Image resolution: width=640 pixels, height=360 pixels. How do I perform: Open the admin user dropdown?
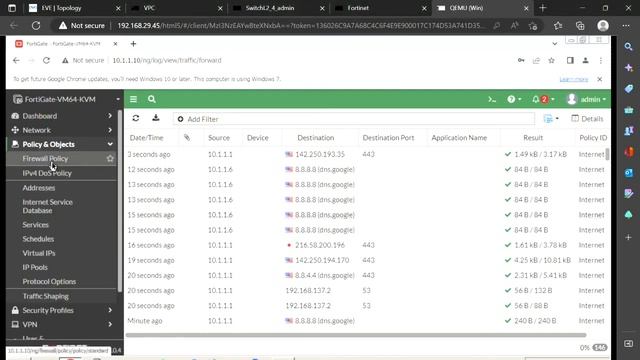(587, 99)
